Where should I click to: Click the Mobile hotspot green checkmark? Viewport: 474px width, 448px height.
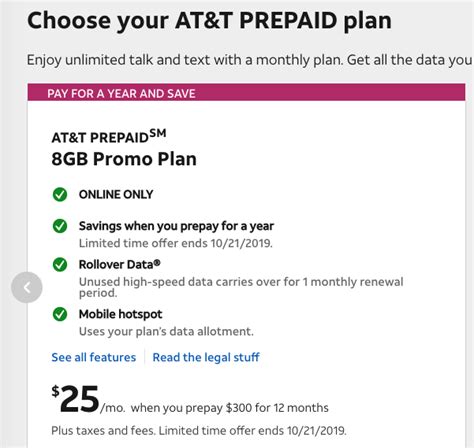[60, 314]
